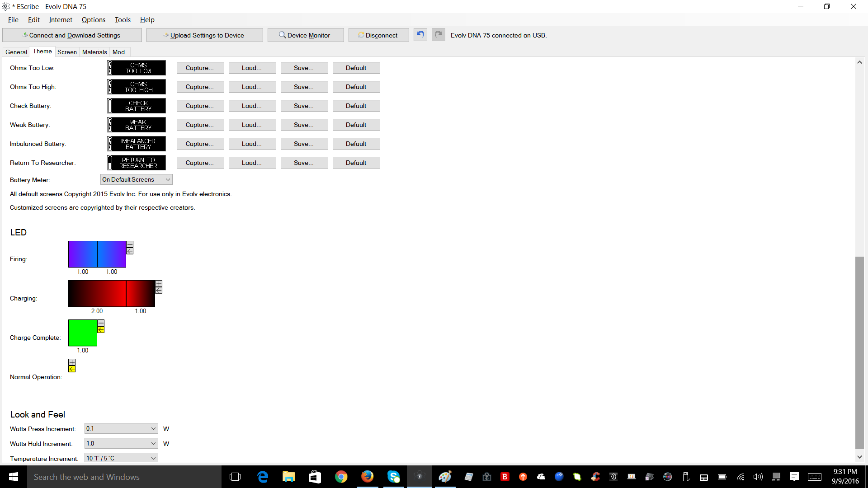The width and height of the screenshot is (868, 488).
Task: Switch to the Screen tab
Action: (x=67, y=52)
